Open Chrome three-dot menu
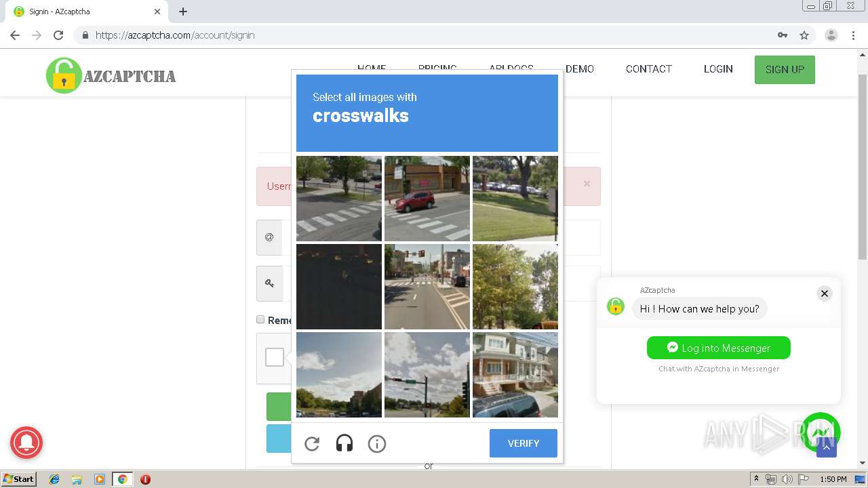 [x=853, y=35]
